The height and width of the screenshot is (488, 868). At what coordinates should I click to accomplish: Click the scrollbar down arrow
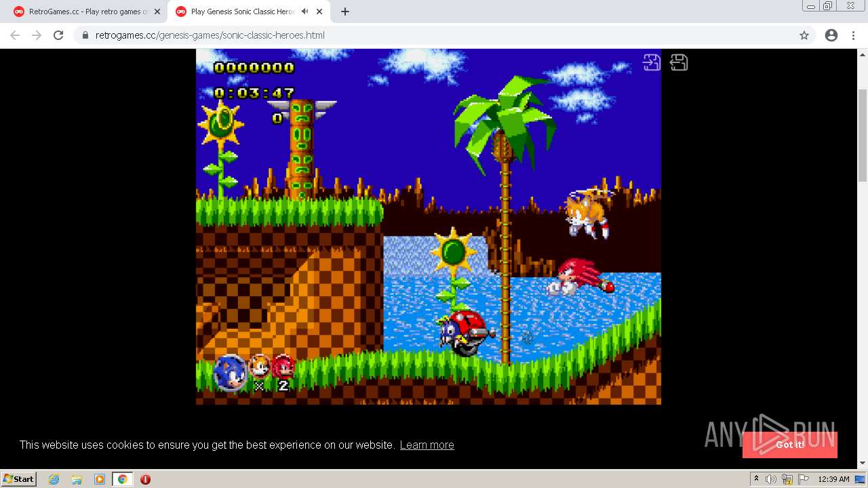point(863,463)
